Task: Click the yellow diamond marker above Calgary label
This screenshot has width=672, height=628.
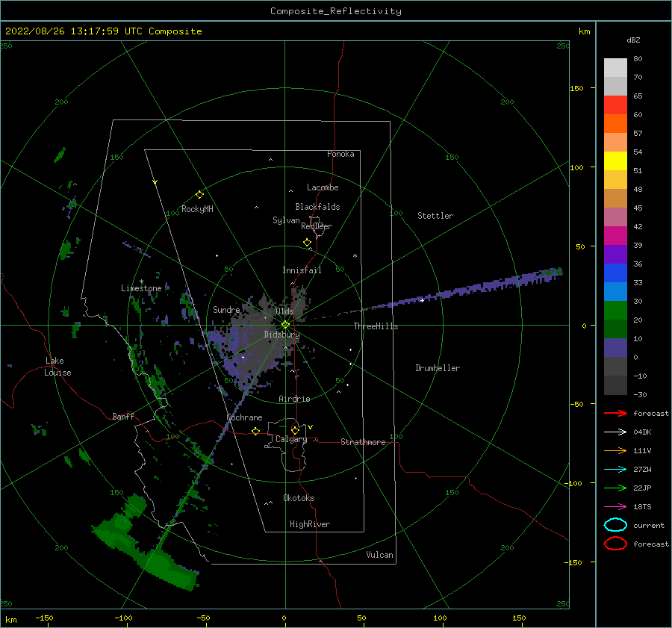Action: pyautogui.click(x=295, y=430)
